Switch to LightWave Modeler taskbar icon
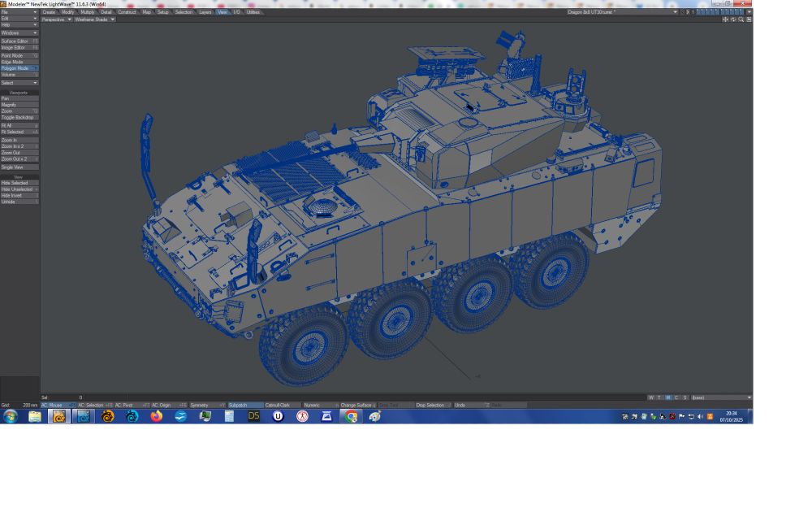 tap(59, 416)
